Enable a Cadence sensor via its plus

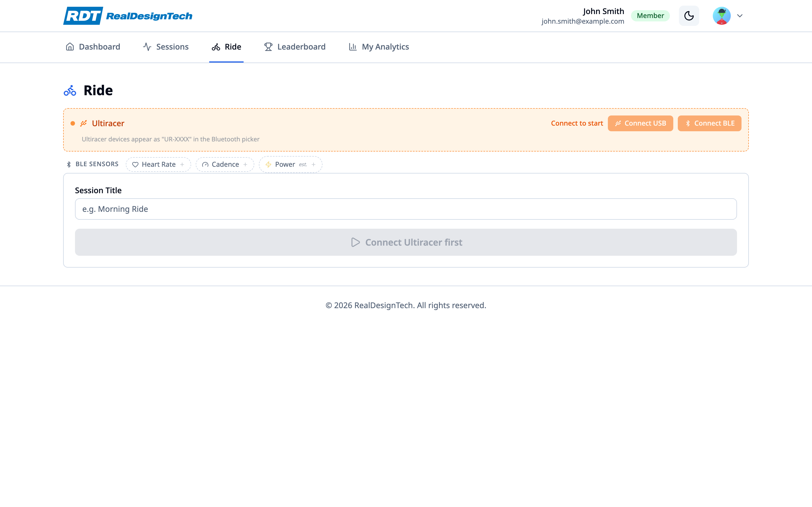point(246,164)
